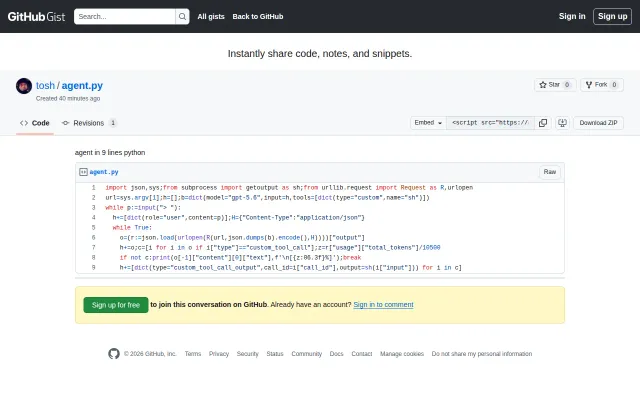This screenshot has width=640, height=400.
Task: Click the save gist to desktop icon
Action: pyautogui.click(x=562, y=123)
